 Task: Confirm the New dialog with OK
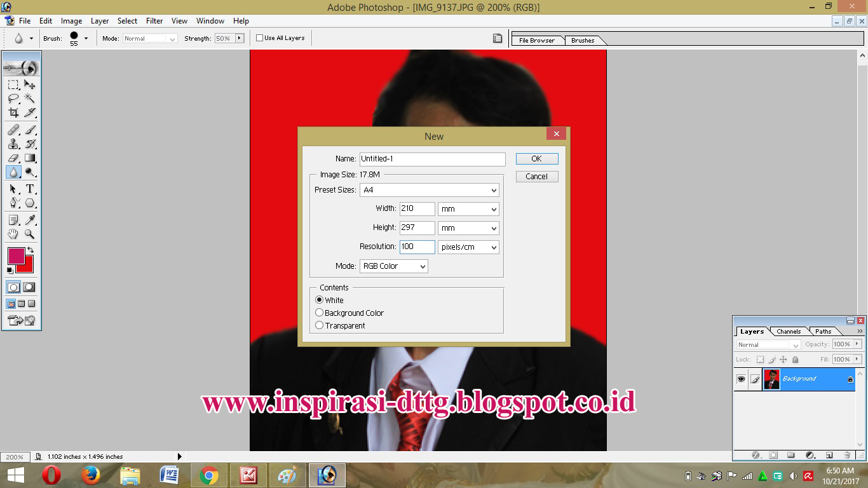(x=537, y=159)
